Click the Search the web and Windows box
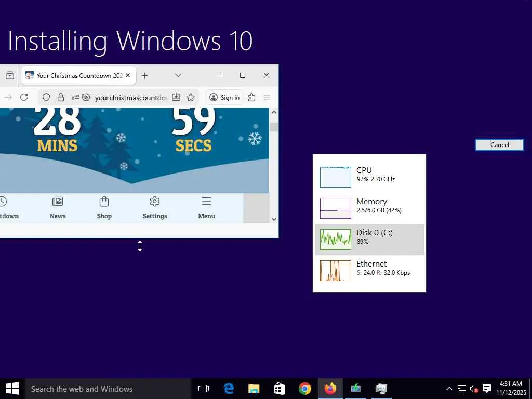Image resolution: width=532 pixels, height=399 pixels. point(108,389)
